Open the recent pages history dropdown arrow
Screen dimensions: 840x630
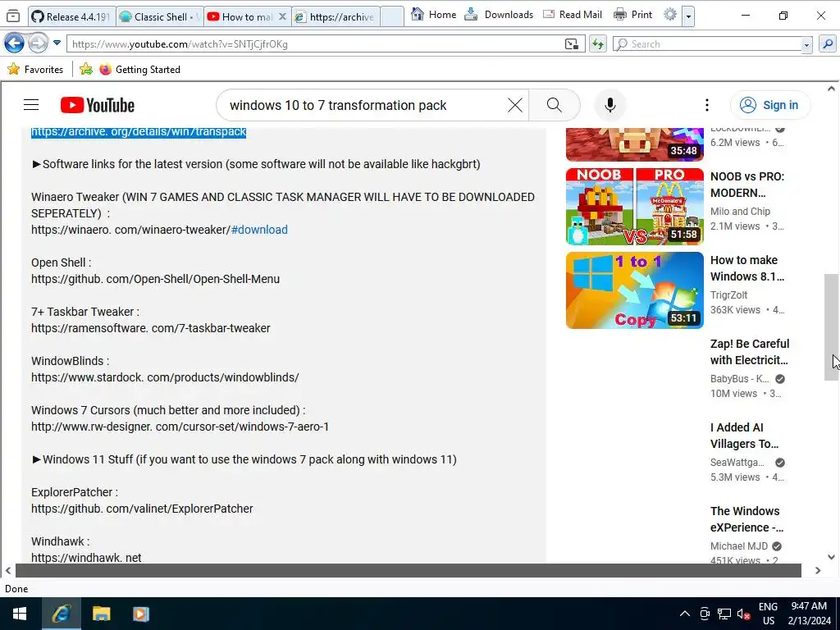click(x=57, y=43)
